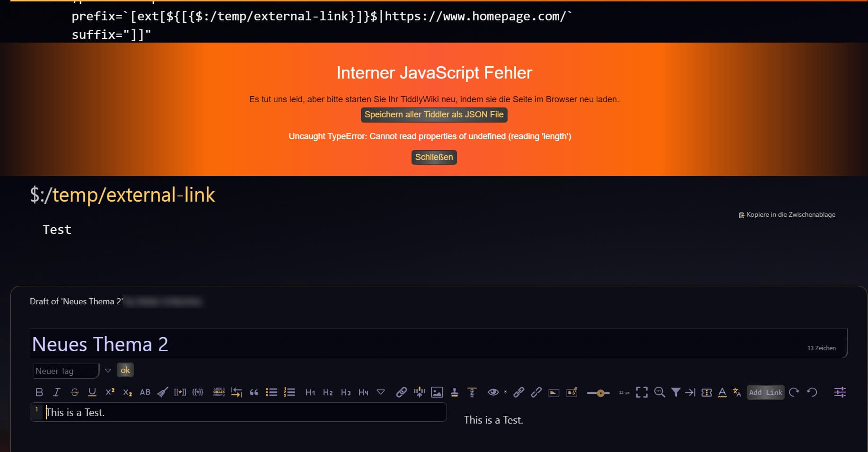Click the Add Link toolbar button
868x452 pixels.
tap(765, 392)
